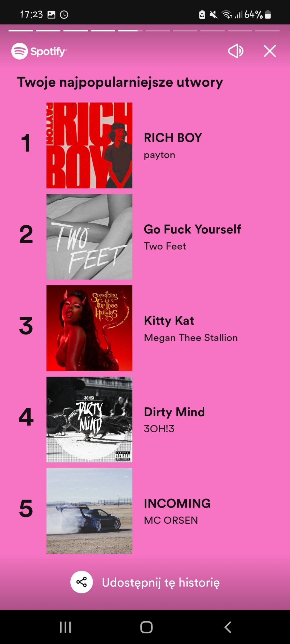Tap the clock alarm icon in status bar
Viewport: 290px width, 644px height.
click(x=64, y=14)
